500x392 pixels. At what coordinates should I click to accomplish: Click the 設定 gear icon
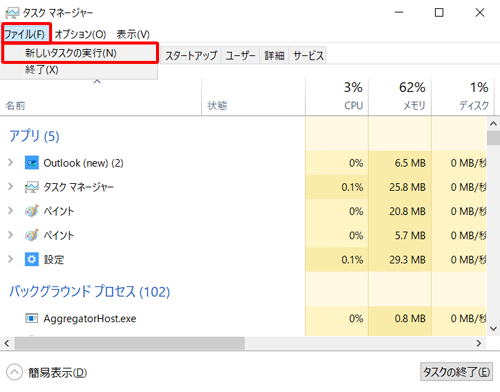32,259
